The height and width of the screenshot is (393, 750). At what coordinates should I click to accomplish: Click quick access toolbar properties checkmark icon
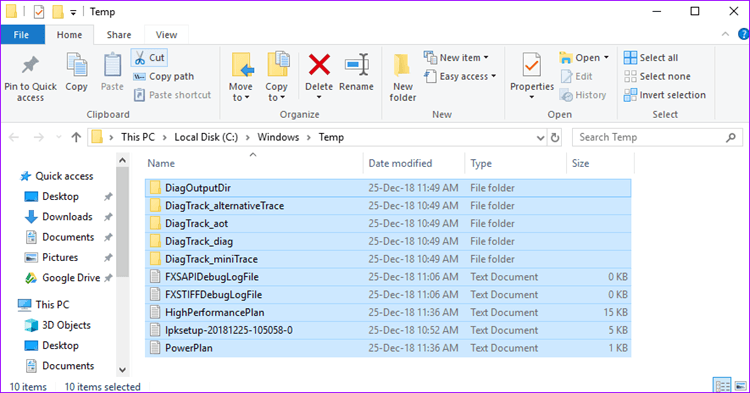tap(39, 12)
